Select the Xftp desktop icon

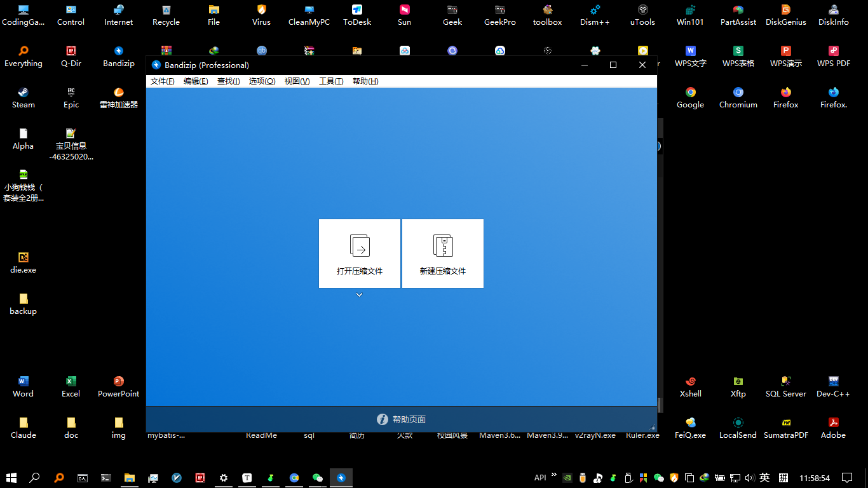pos(738,386)
